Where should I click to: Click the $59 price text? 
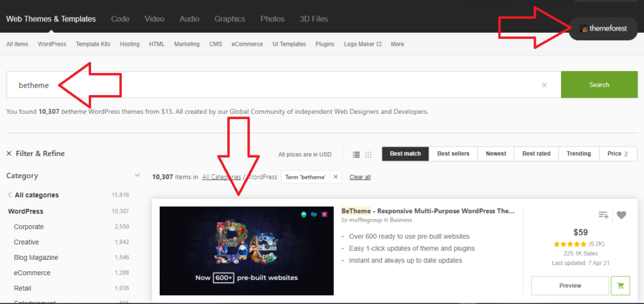pyautogui.click(x=580, y=232)
